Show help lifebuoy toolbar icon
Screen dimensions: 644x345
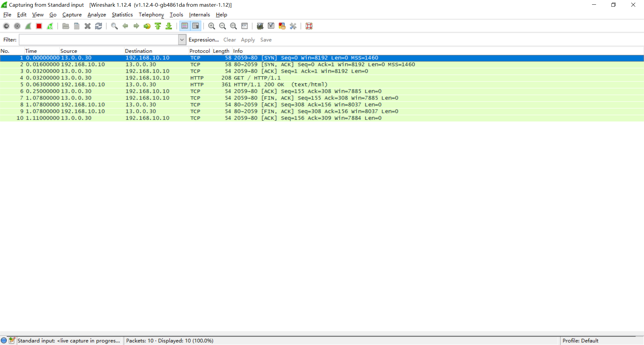[x=309, y=26]
